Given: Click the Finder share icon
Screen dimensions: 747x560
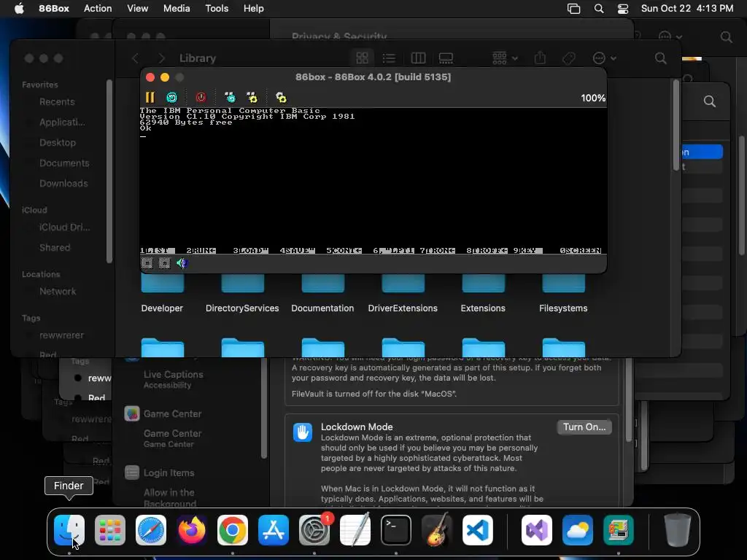Looking at the screenshot, I should (x=540, y=58).
